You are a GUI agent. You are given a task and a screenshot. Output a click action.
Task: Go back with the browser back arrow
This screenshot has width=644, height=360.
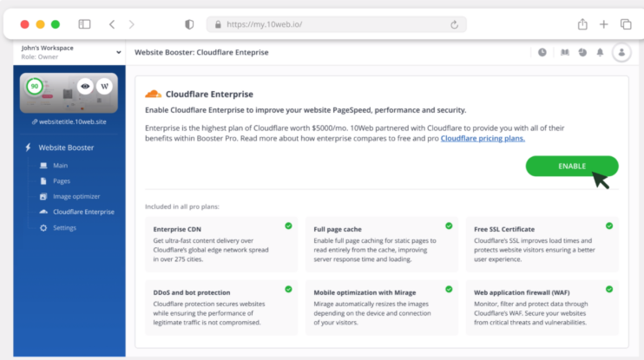point(112,24)
